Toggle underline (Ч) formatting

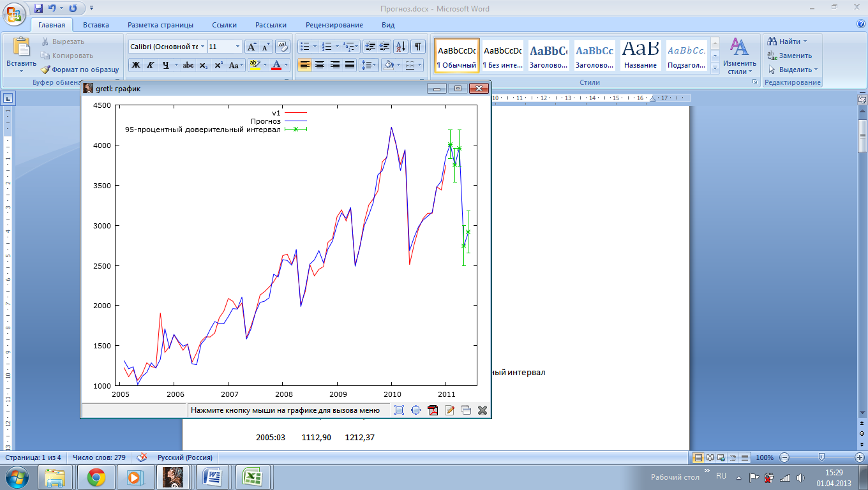tap(166, 64)
